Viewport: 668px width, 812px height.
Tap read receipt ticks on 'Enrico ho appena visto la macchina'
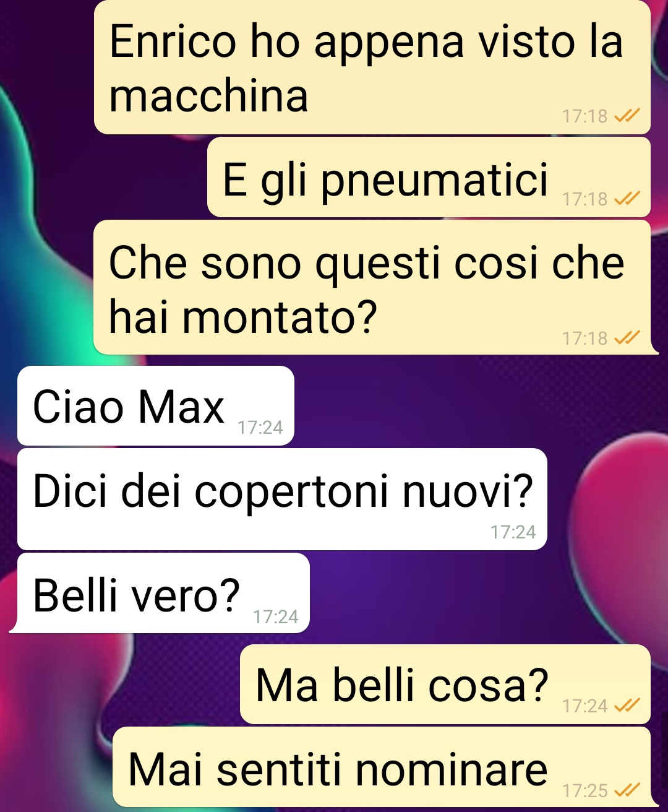[627, 116]
